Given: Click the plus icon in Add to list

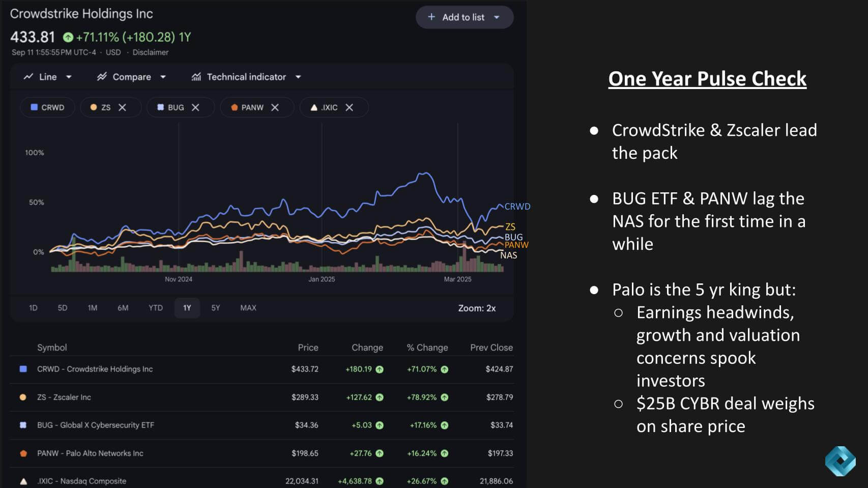Looking at the screenshot, I should point(431,17).
